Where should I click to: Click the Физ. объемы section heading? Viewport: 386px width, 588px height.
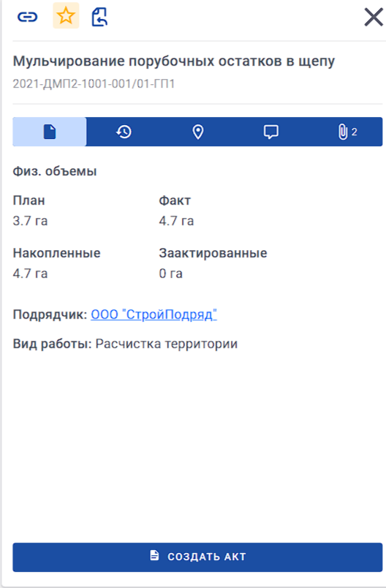click(x=55, y=171)
